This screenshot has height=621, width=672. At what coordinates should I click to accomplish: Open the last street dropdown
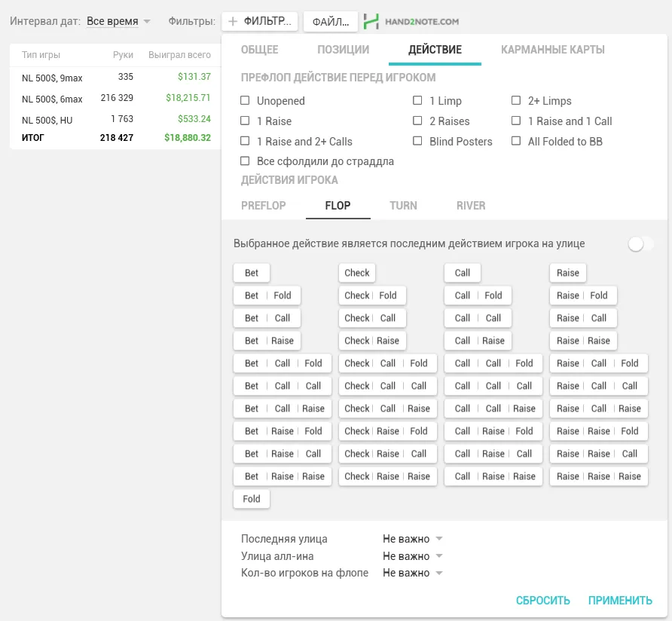(x=413, y=539)
